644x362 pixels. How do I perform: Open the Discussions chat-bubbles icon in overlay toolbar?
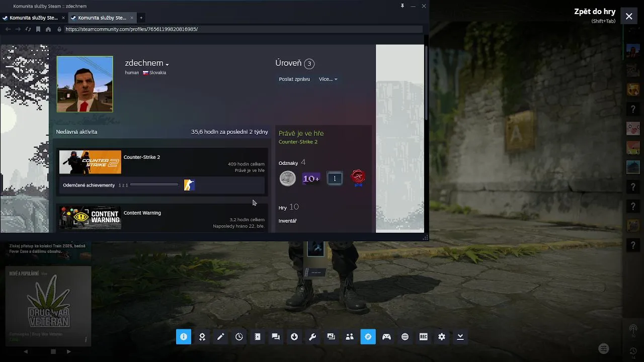click(276, 337)
